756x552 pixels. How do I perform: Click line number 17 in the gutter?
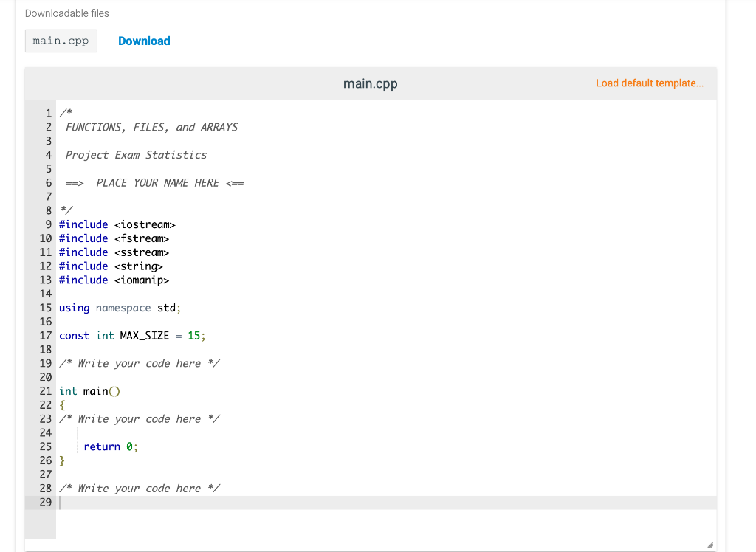click(x=46, y=335)
